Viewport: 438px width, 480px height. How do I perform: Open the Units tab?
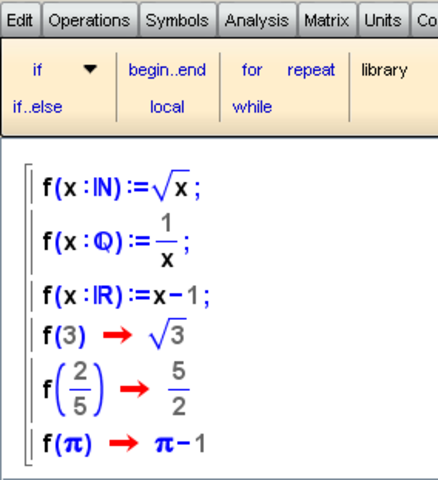pos(383,20)
